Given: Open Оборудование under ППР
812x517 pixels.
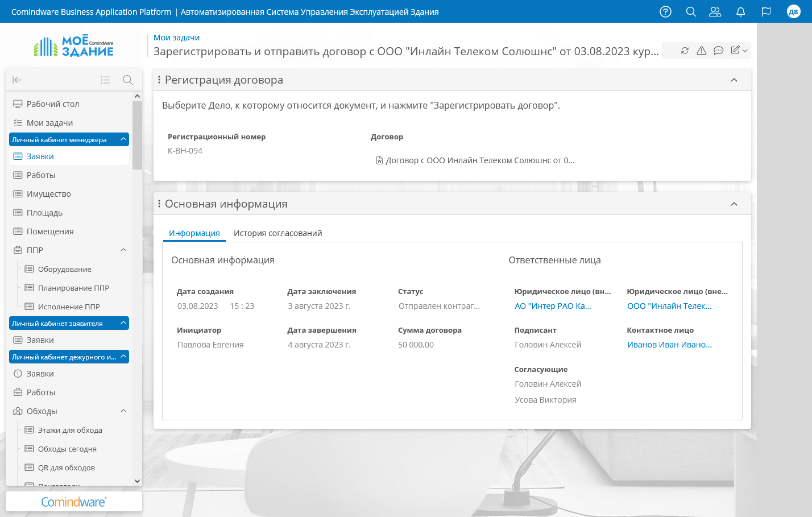Looking at the screenshot, I should click(x=64, y=269).
